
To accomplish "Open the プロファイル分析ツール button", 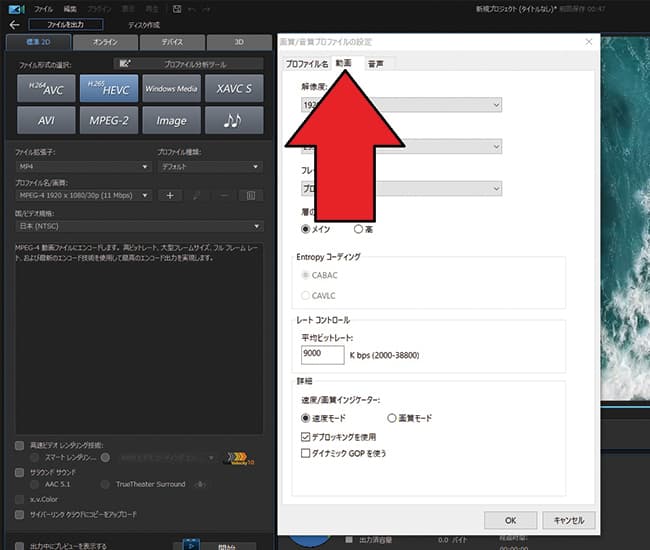I will coord(189,64).
